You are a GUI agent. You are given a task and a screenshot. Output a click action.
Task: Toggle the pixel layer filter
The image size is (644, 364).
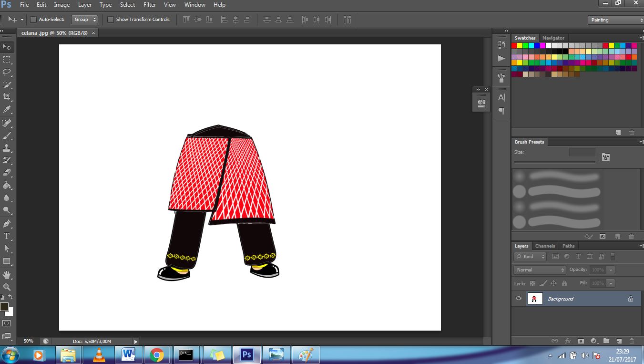(555, 257)
